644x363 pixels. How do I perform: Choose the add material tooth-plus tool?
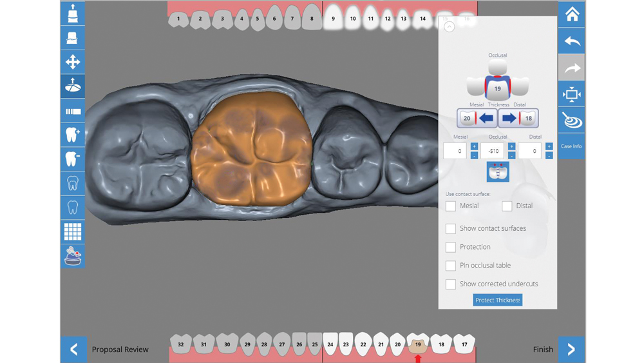pyautogui.click(x=73, y=134)
